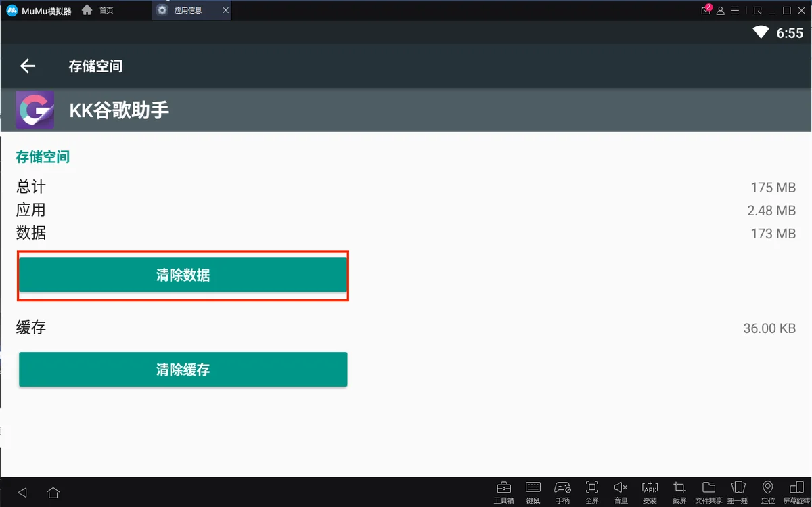
Task: Close the MuMu emulator window
Action: pyautogui.click(x=801, y=11)
